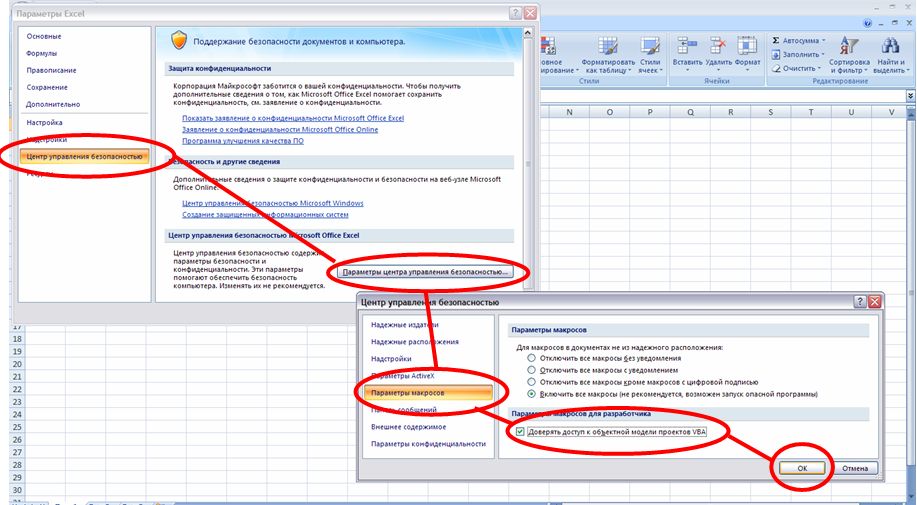Open Создание защищенных информационных систем link

pyautogui.click(x=265, y=215)
